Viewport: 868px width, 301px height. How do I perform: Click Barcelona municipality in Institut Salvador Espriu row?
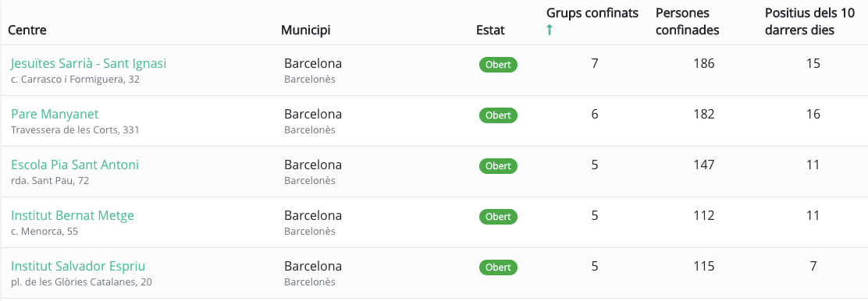coord(313,266)
